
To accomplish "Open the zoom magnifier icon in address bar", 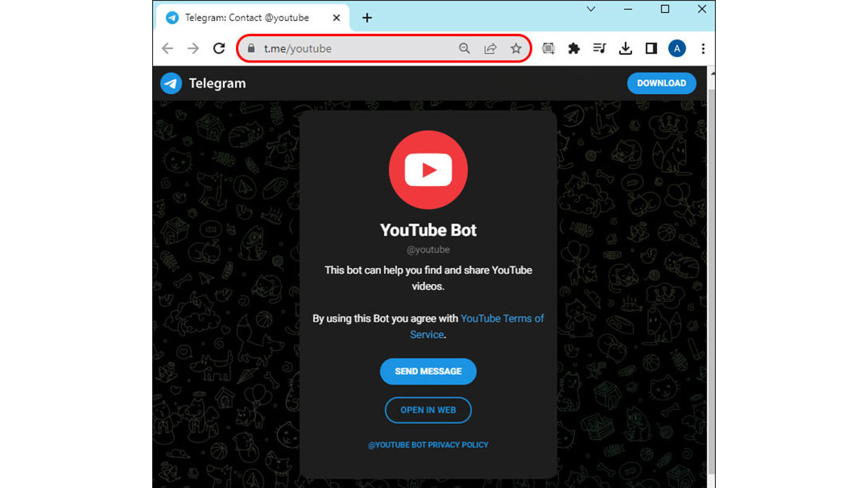I will coord(464,49).
